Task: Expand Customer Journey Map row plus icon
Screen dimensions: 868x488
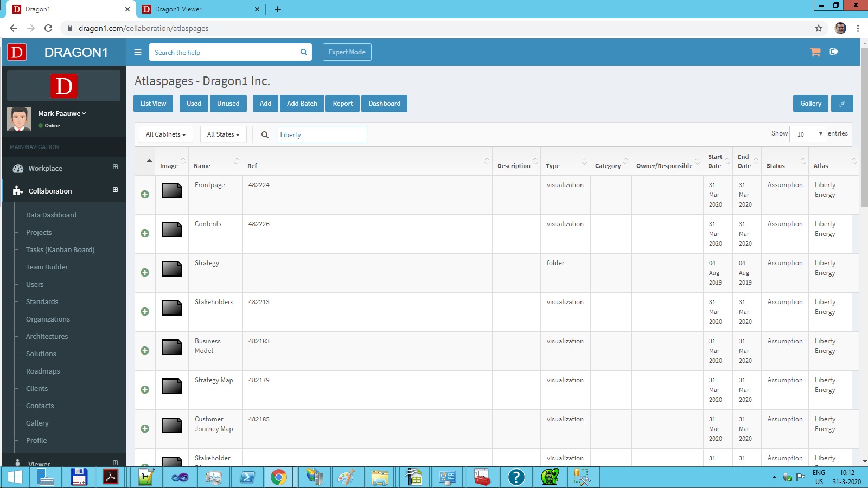Action: (x=145, y=428)
